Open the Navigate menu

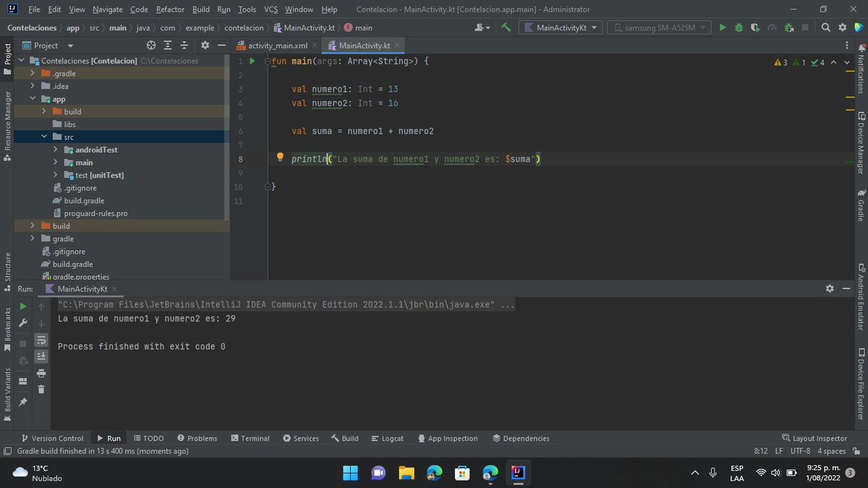point(108,9)
